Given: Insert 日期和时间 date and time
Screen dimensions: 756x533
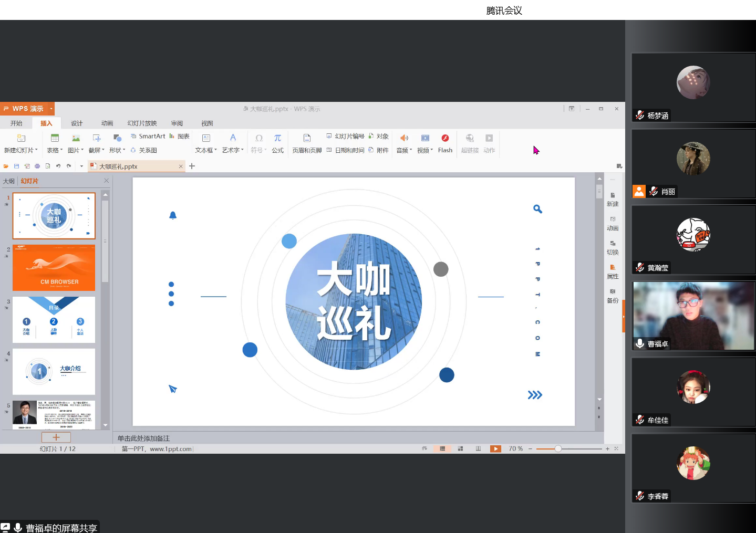Looking at the screenshot, I should point(345,150).
